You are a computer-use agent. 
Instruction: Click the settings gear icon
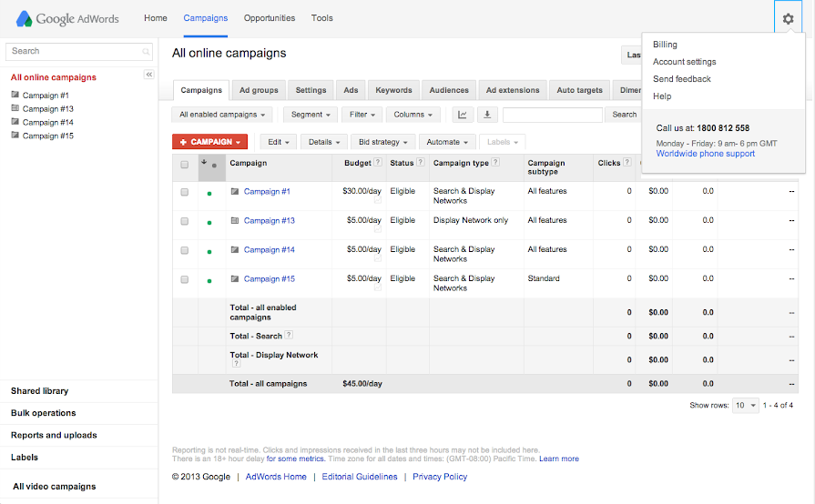point(788,18)
